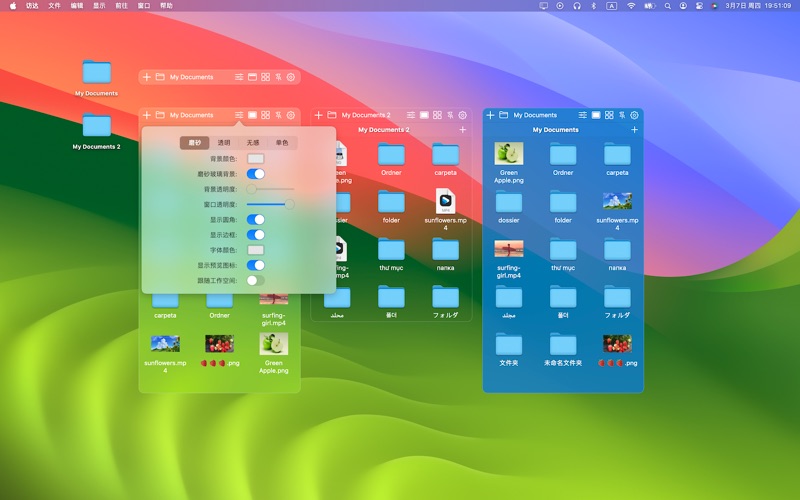Toggle off the 显示预览图标 switch
This screenshot has height=500, width=800.
(x=256, y=265)
